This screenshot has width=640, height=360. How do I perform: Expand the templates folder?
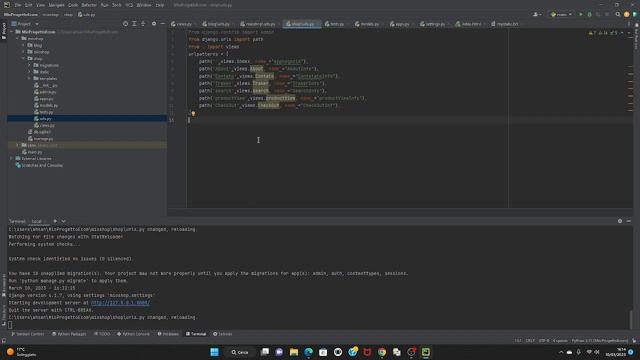(x=29, y=78)
